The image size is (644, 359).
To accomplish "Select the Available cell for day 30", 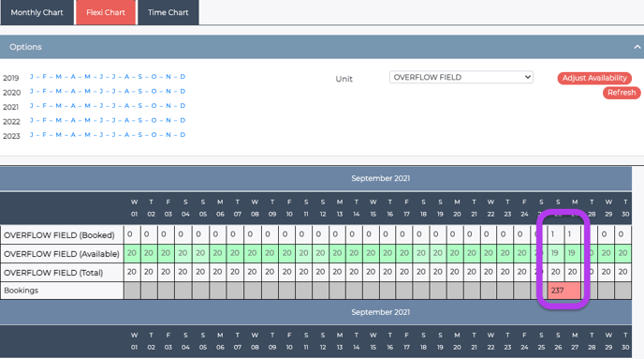I will pos(622,253).
